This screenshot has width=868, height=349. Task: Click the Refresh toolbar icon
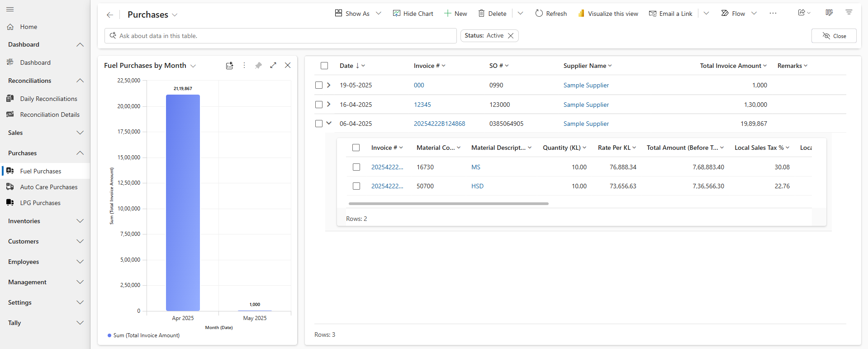click(x=539, y=14)
